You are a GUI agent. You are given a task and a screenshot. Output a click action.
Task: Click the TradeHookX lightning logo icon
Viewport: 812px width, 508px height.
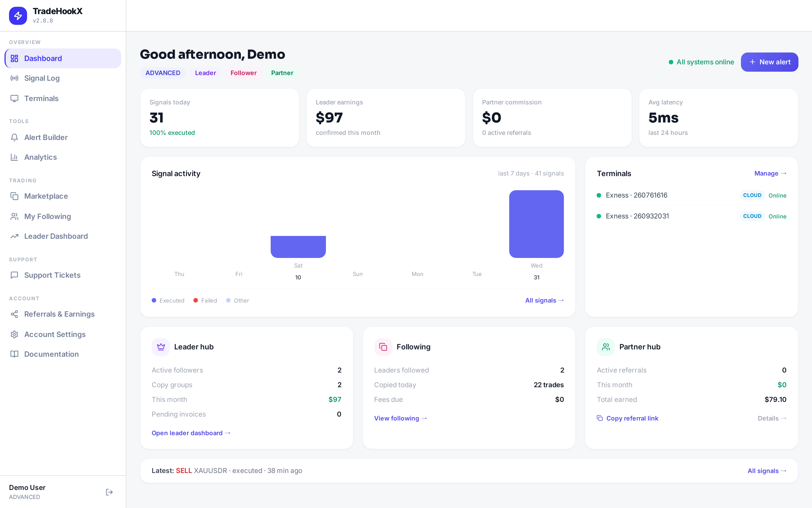18,16
